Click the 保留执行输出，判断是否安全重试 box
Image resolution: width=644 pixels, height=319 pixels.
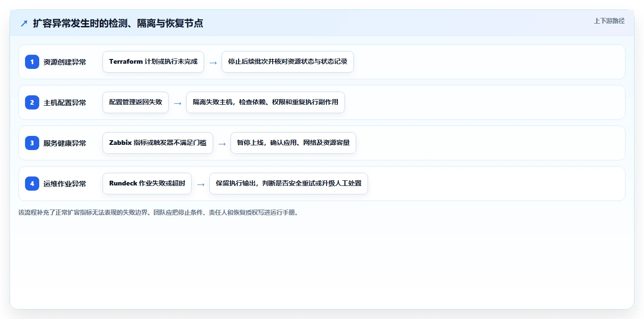coord(289,184)
